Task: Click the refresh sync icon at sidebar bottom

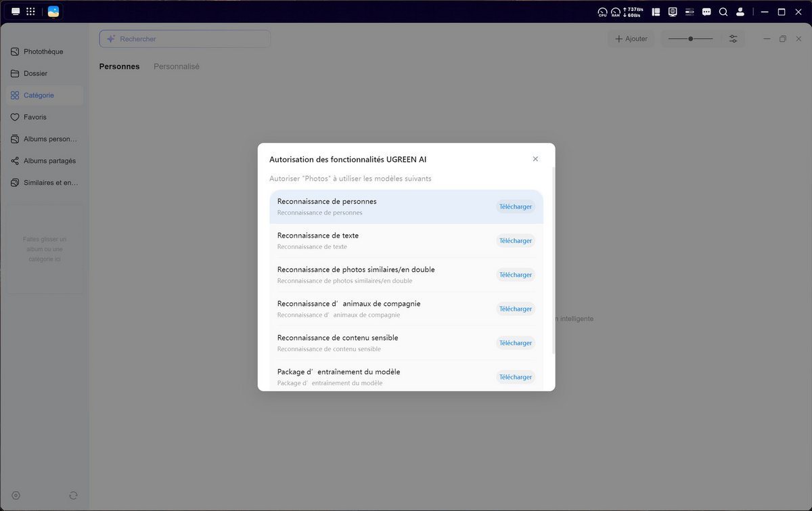Action: coord(73,495)
